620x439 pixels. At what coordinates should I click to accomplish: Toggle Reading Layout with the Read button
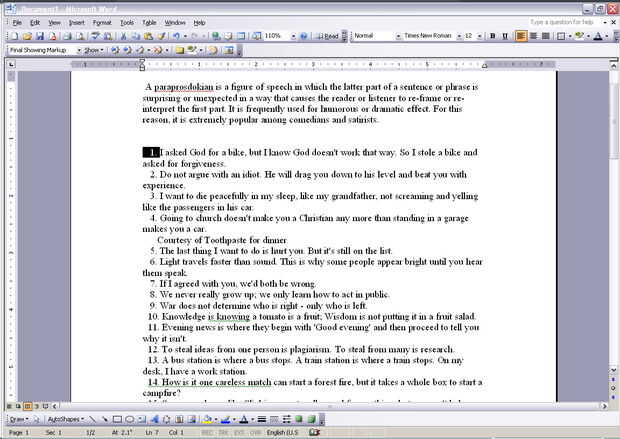tap(327, 36)
